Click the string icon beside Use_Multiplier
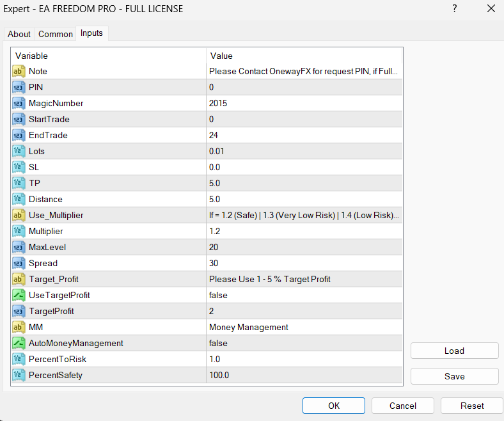Screen dimensions: 504x421 [x=19, y=215]
